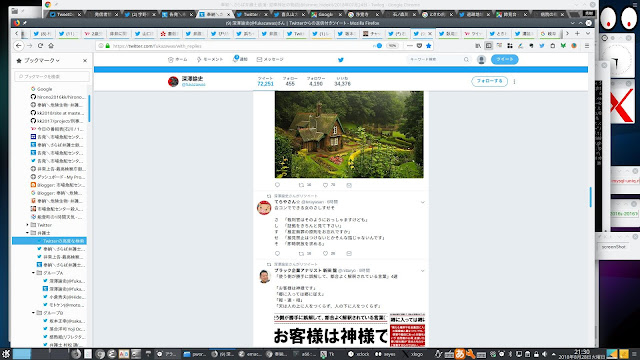Click the green padlock in address bar
The height and width of the screenshot is (360, 640).
[x=108, y=46]
